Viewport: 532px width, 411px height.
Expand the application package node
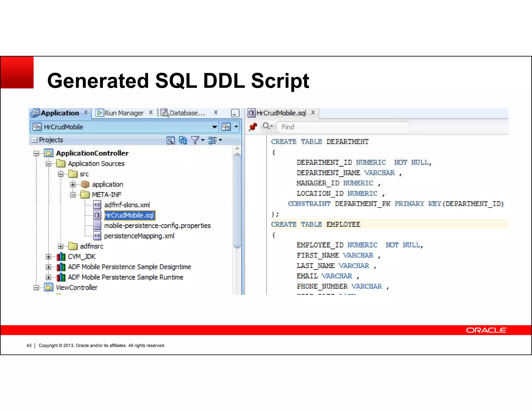click(x=73, y=184)
